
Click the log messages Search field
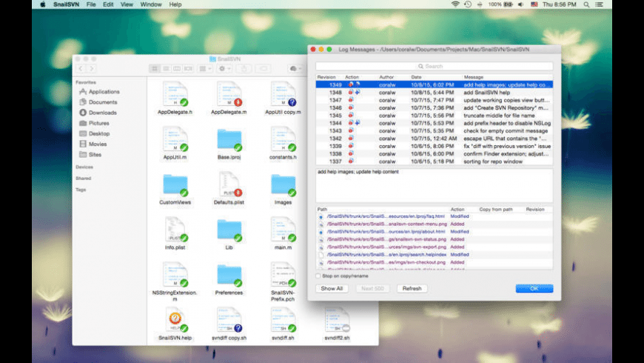[434, 66]
